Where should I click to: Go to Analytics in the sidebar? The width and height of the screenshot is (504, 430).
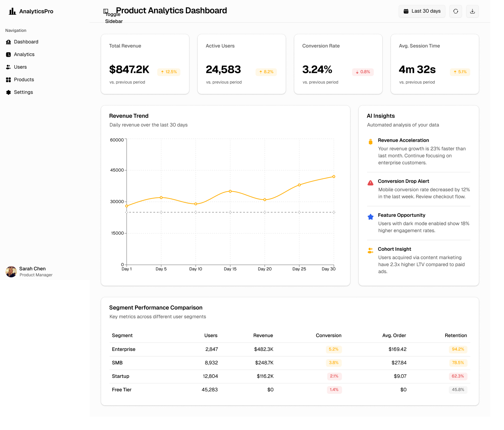coord(24,54)
